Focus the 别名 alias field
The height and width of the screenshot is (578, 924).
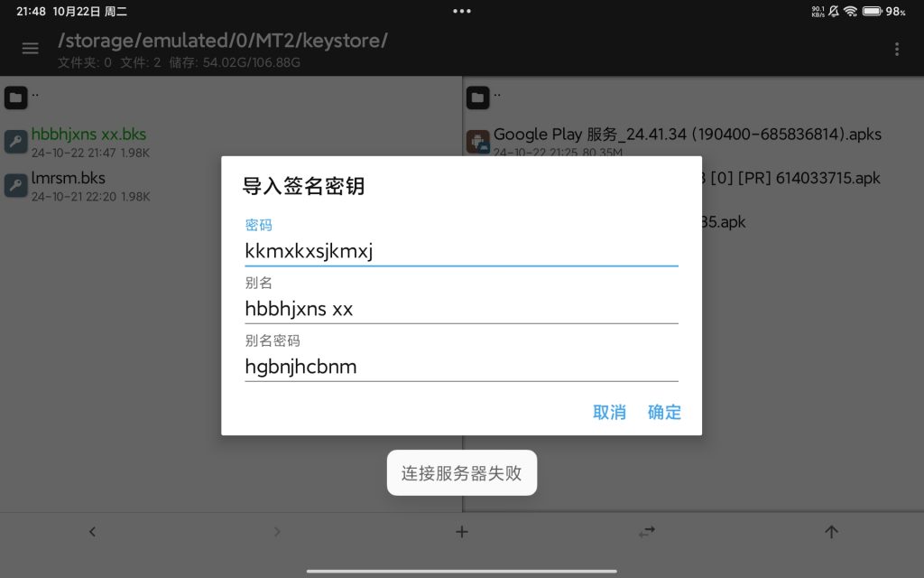click(461, 309)
